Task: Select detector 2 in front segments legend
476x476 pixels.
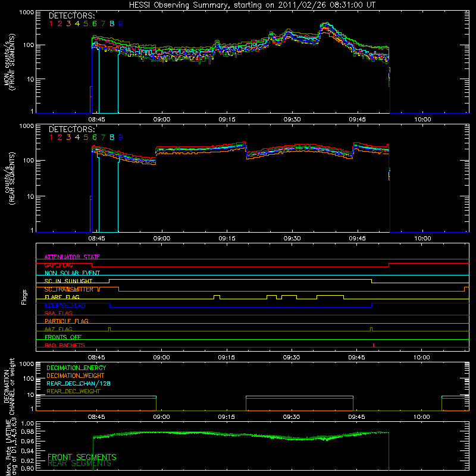Action: [60, 24]
